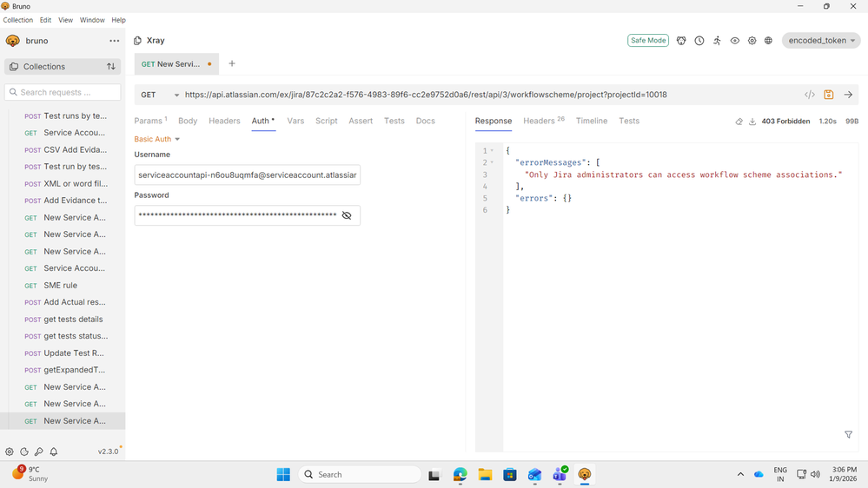868x488 pixels.
Task: Switch to the Assert tab
Action: pos(361,121)
